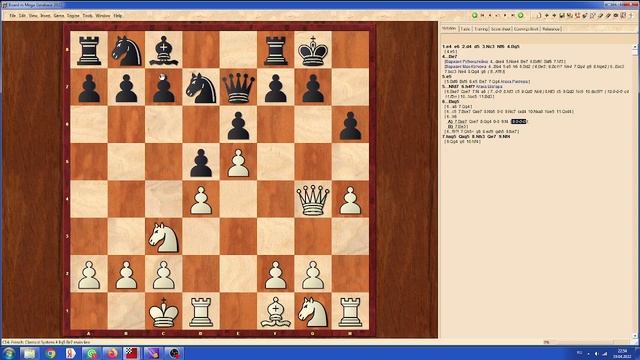Step one move back icon
The width and height of the screenshot is (640, 360).
(x=490, y=16)
